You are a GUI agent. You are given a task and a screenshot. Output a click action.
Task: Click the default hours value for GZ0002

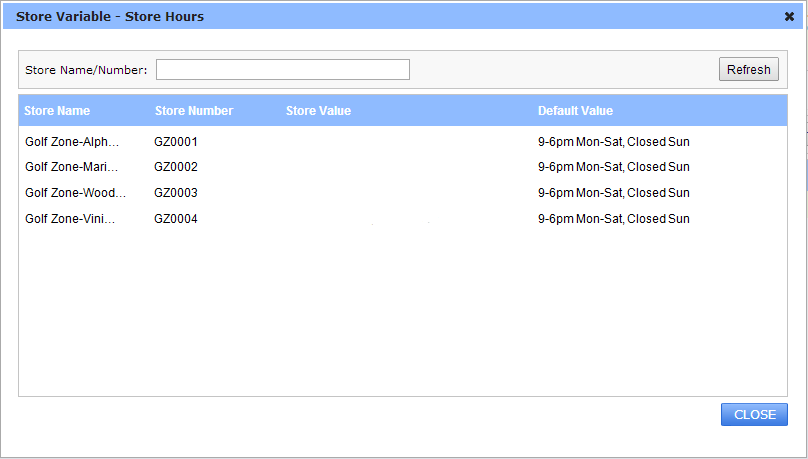click(614, 167)
